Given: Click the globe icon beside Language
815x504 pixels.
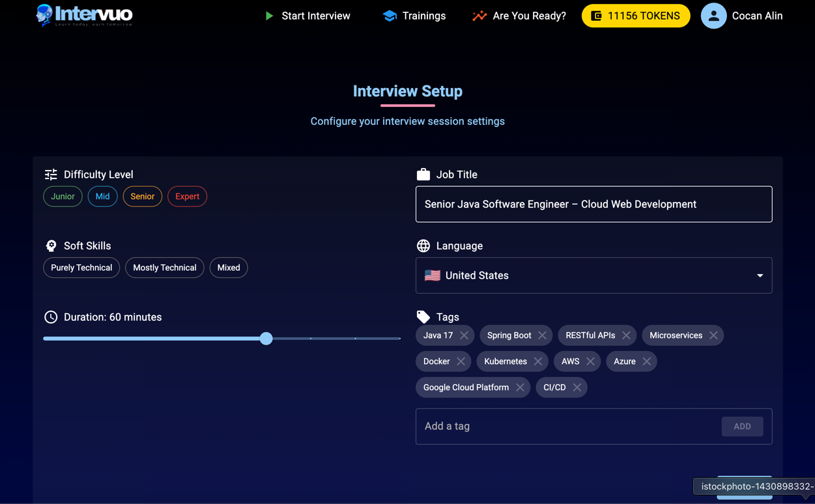Looking at the screenshot, I should pyautogui.click(x=423, y=245).
